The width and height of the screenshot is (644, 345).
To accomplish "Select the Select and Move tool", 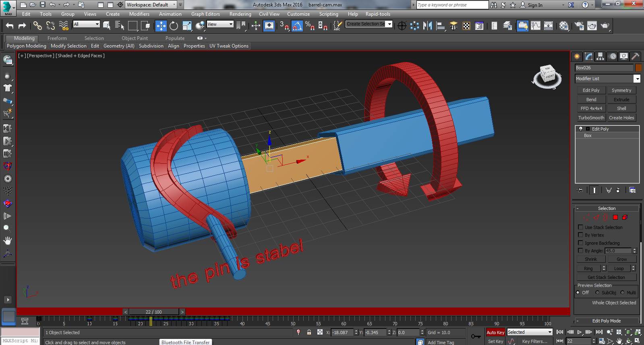I will coord(161,26).
